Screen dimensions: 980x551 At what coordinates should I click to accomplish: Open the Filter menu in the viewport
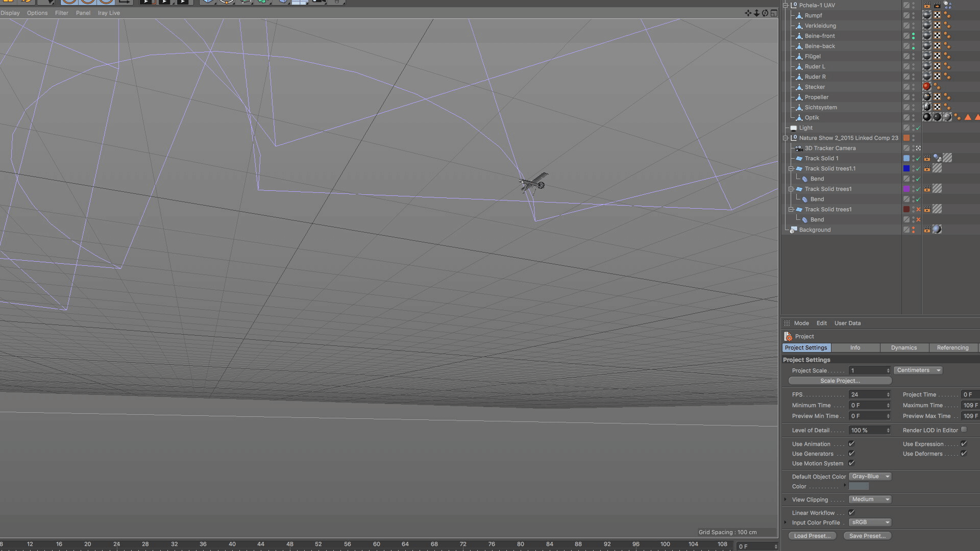[61, 13]
